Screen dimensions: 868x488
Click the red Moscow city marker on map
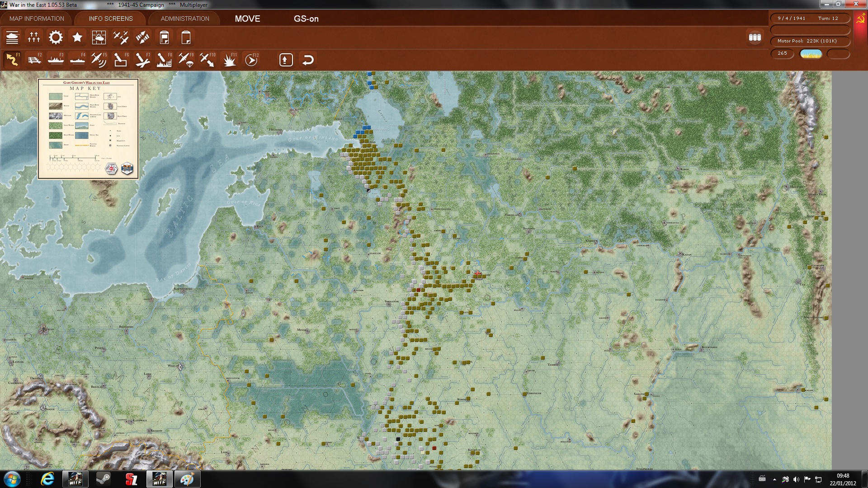coord(478,273)
